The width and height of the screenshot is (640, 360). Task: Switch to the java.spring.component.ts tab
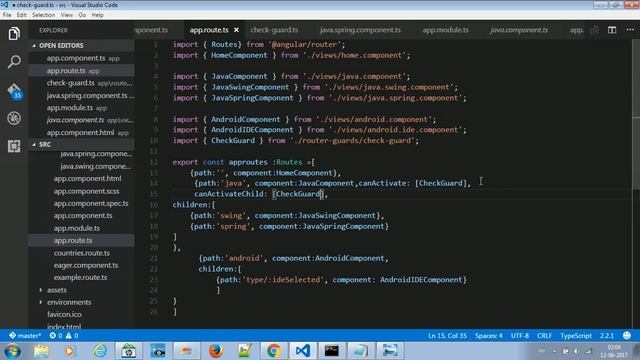pyautogui.click(x=360, y=30)
